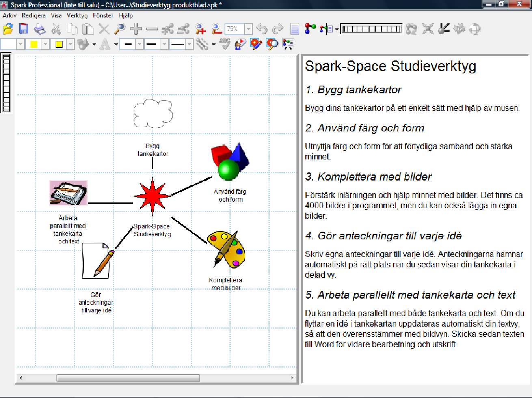Click the 3D shapes icon

coord(83,44)
